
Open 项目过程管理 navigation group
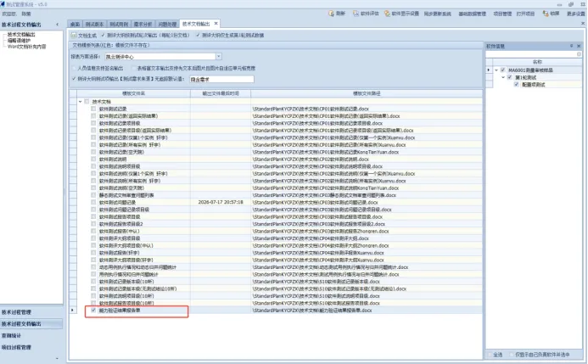pyautogui.click(x=31, y=347)
